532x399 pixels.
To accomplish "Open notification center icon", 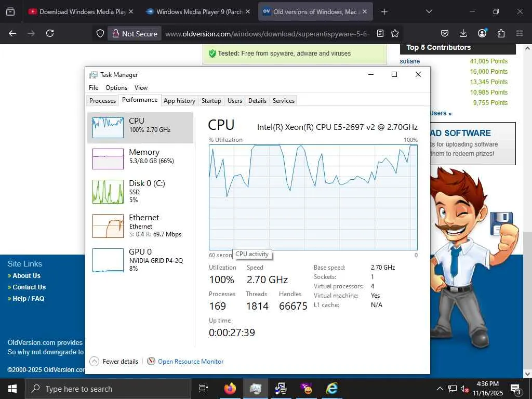I will 515,389.
